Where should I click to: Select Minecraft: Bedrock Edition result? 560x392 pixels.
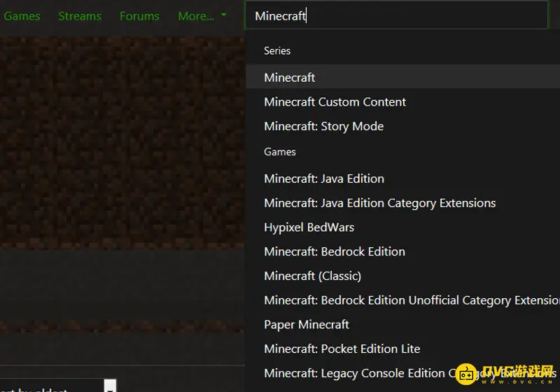tap(335, 252)
